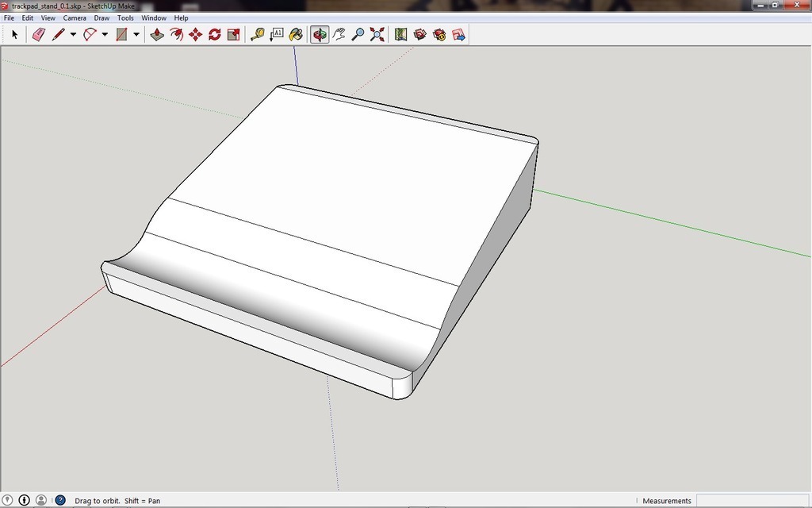812x508 pixels.
Task: Open the Camera menu
Action: [x=74, y=17]
